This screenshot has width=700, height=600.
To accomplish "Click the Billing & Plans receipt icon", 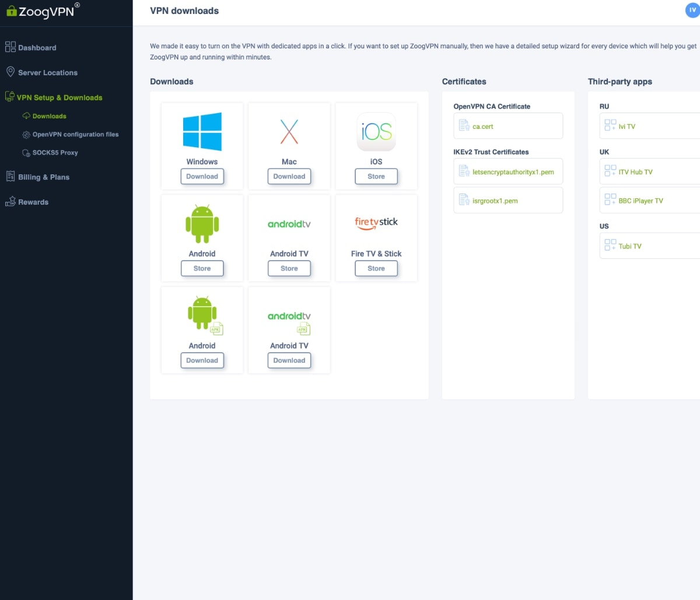I will [10, 177].
